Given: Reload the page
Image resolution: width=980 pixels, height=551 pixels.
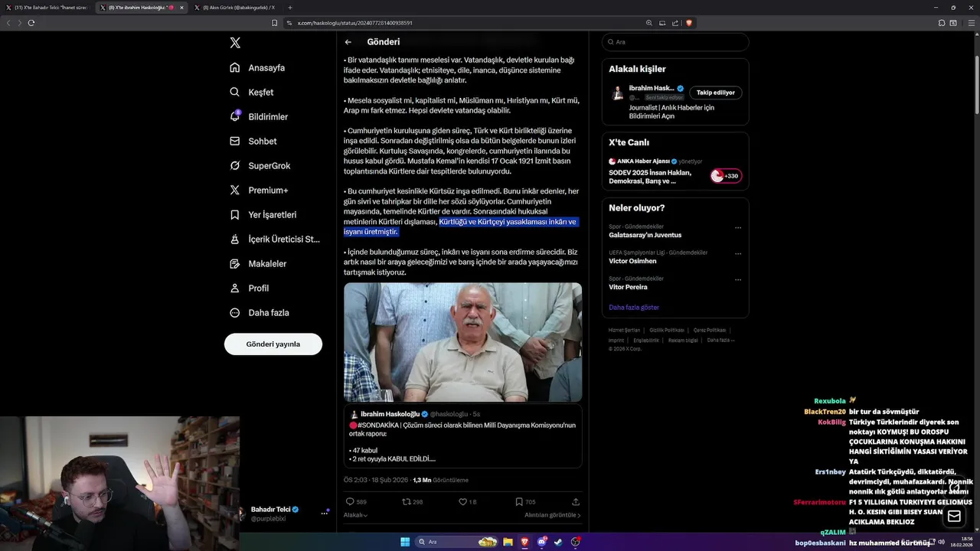Looking at the screenshot, I should (x=31, y=23).
